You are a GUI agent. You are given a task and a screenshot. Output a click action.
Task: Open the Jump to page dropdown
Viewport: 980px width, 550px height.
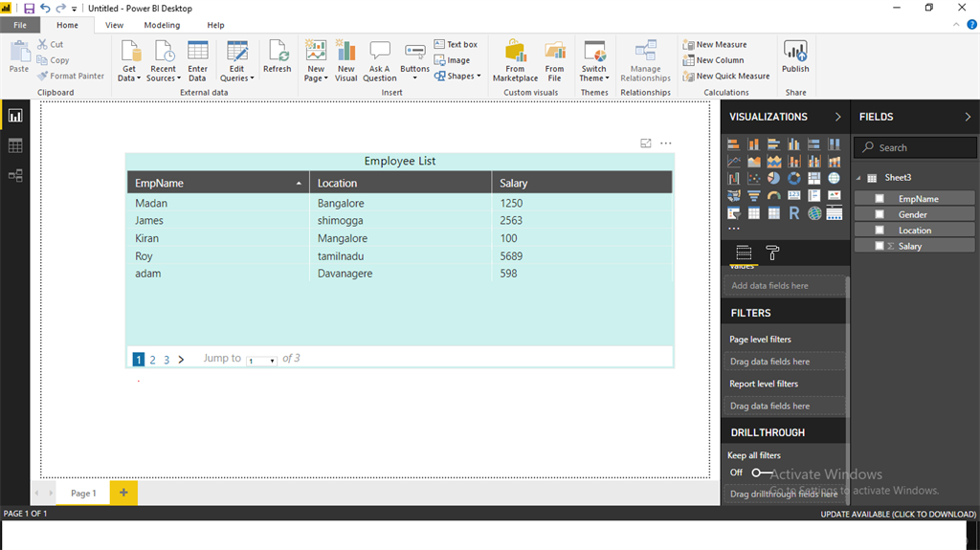261,361
